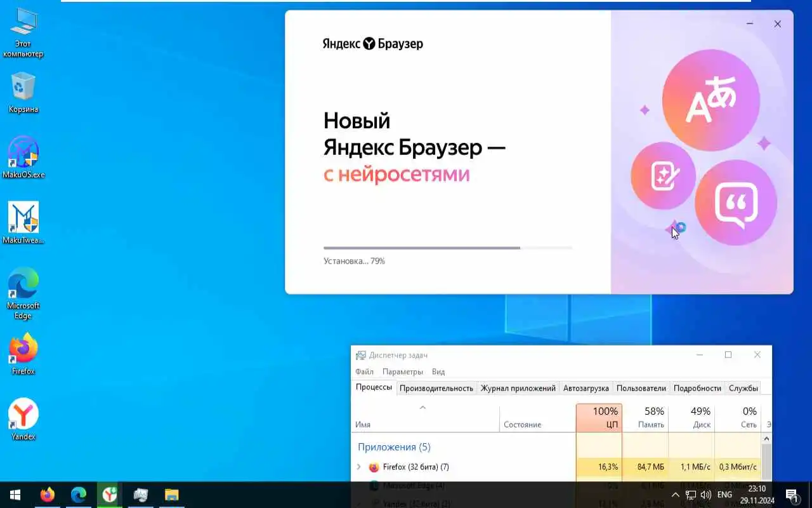Select the MakuTweaker desktop shortcut
Viewport: 812px width, 508px height.
pyautogui.click(x=23, y=223)
